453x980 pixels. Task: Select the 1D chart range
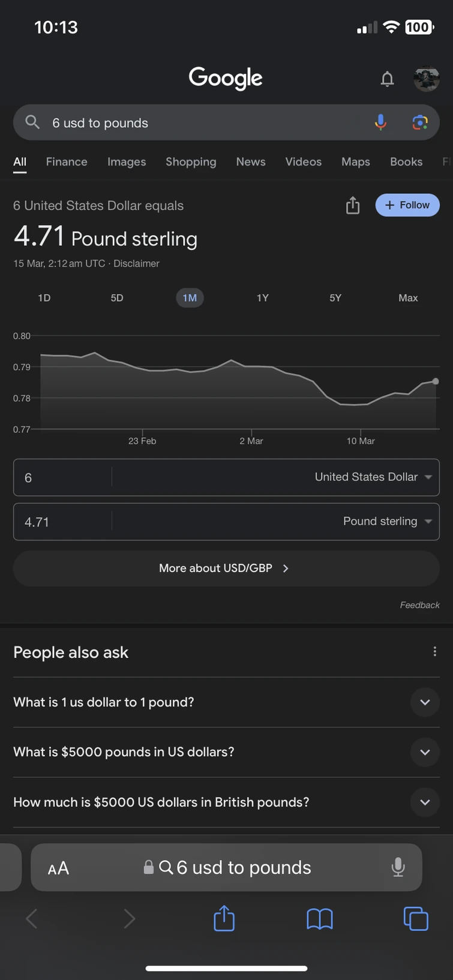click(x=44, y=298)
